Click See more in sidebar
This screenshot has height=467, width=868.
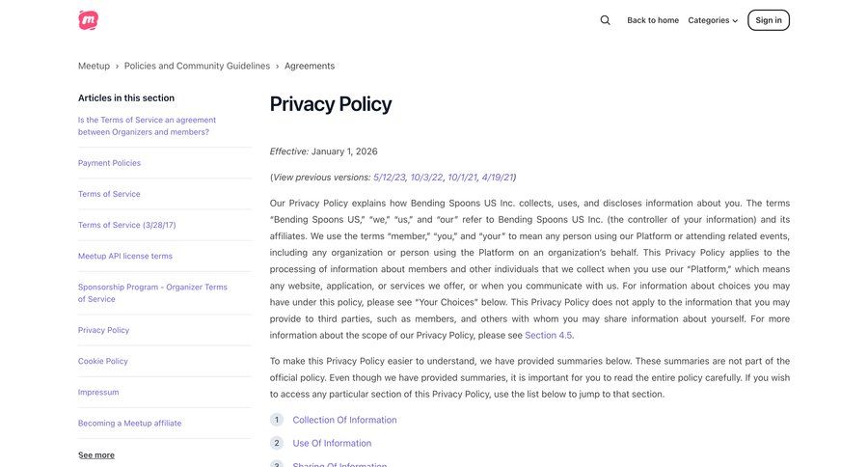(96, 454)
